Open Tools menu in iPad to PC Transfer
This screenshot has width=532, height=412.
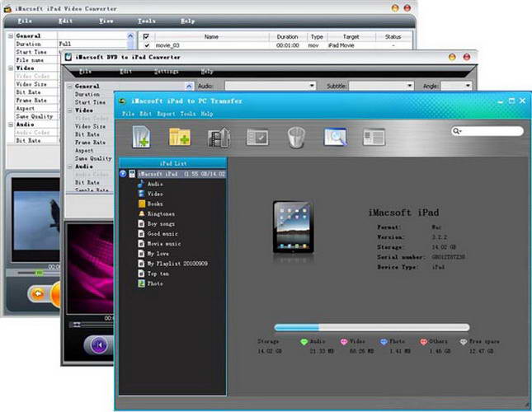[187, 114]
